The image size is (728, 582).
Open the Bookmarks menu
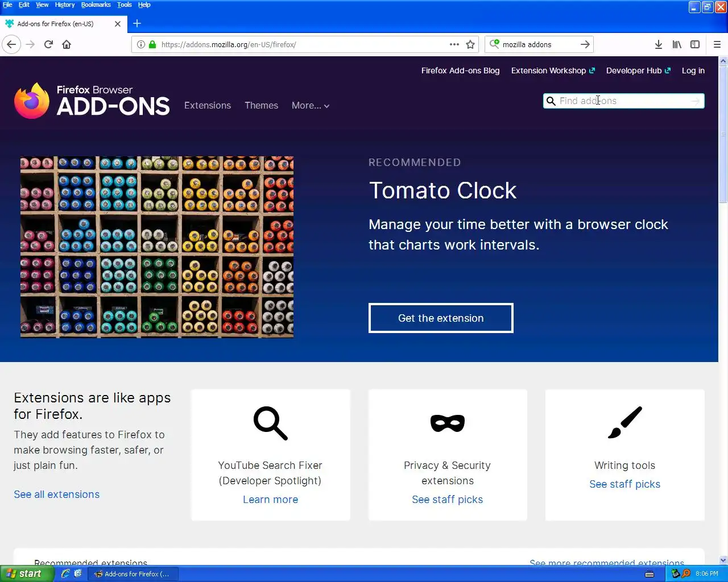point(96,5)
